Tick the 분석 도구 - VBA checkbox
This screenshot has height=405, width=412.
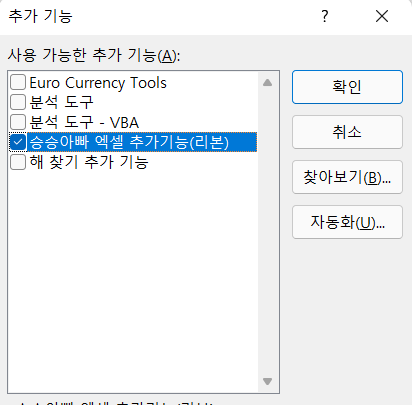(18, 122)
